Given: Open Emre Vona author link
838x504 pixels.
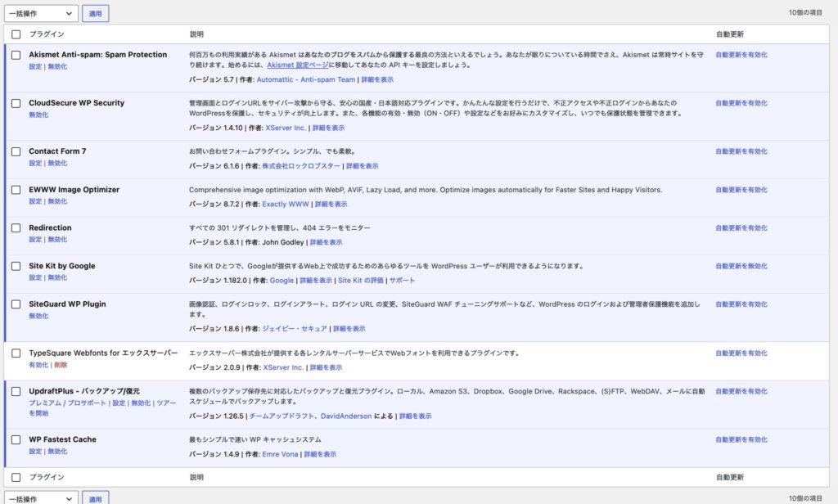Looking at the screenshot, I should click(x=280, y=454).
